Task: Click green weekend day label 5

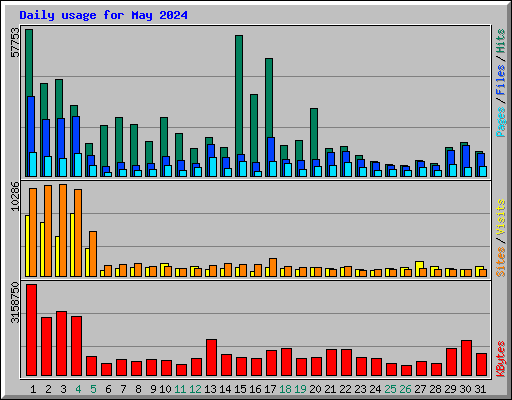Action: 93,389
